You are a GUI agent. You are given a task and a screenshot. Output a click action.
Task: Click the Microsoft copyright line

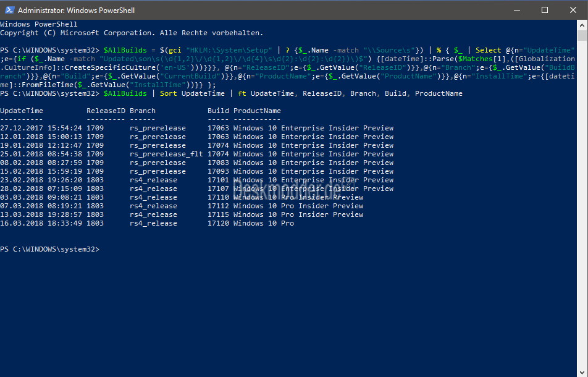(x=132, y=33)
